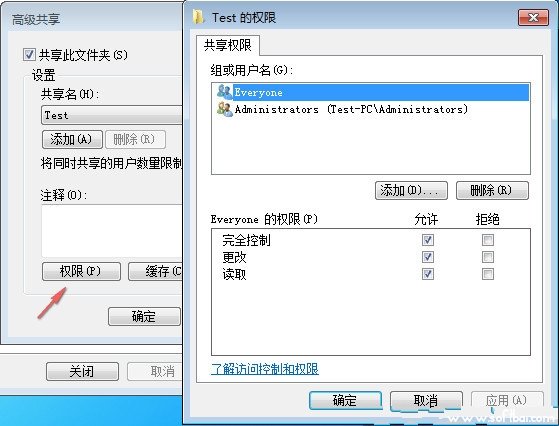Click the 完全控制 permission label
Viewport: 559px width, 426px height.
point(246,240)
